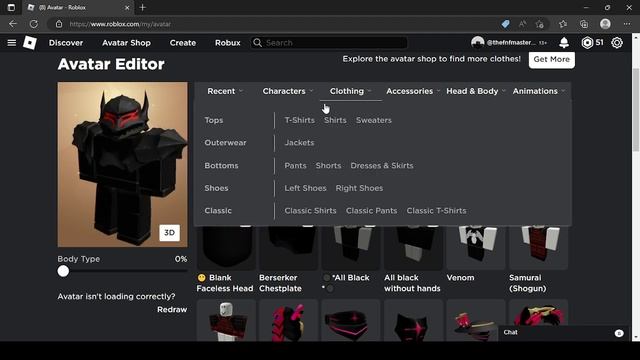Add this page to favorites star

point(540,24)
